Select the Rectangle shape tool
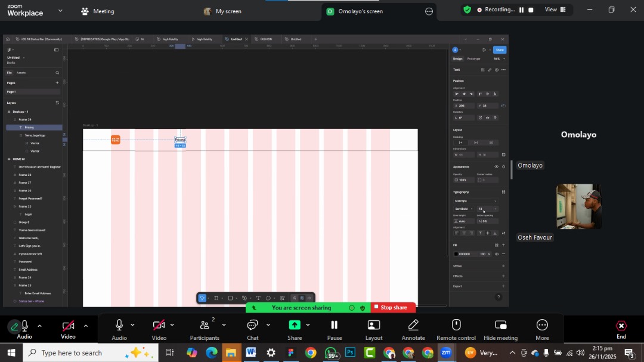The width and height of the screenshot is (644, 362). [230, 298]
